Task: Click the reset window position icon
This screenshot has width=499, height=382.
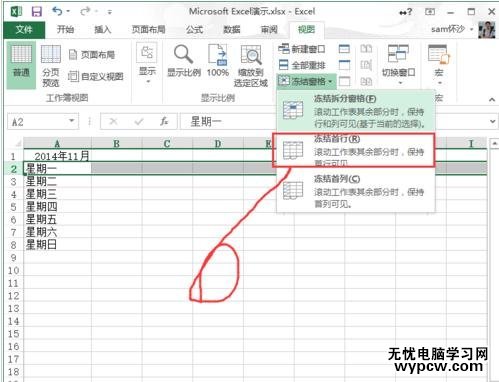Action: point(366,81)
